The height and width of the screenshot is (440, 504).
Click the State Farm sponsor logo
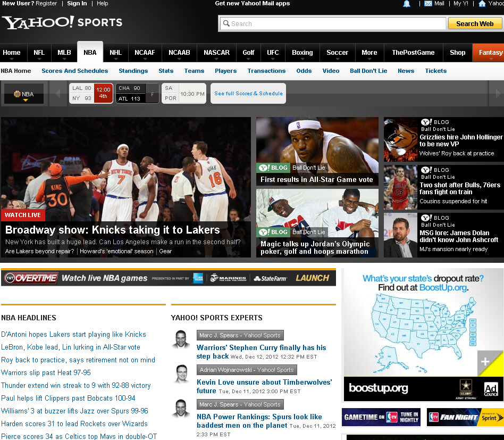click(270, 279)
